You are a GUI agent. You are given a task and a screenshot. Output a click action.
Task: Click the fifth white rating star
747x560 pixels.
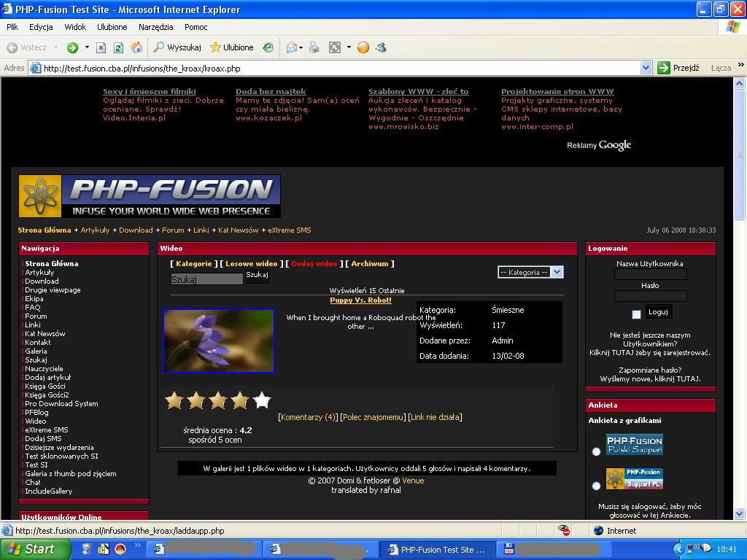point(262,400)
